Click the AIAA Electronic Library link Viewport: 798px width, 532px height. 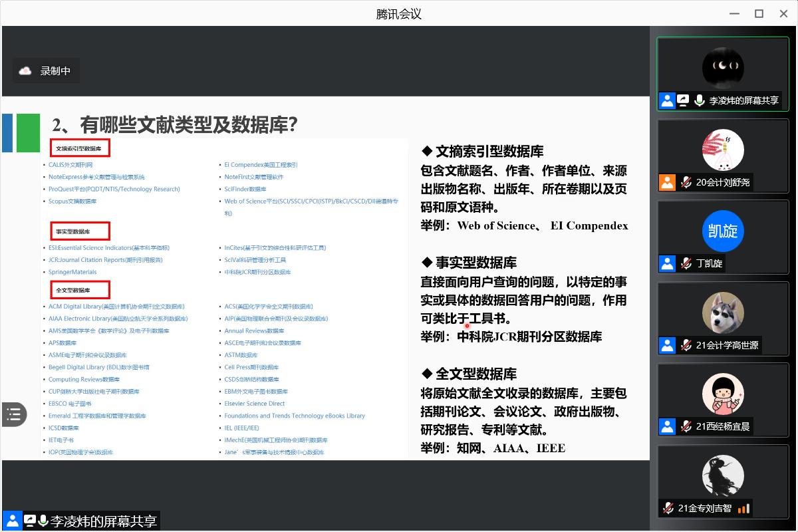[118, 319]
